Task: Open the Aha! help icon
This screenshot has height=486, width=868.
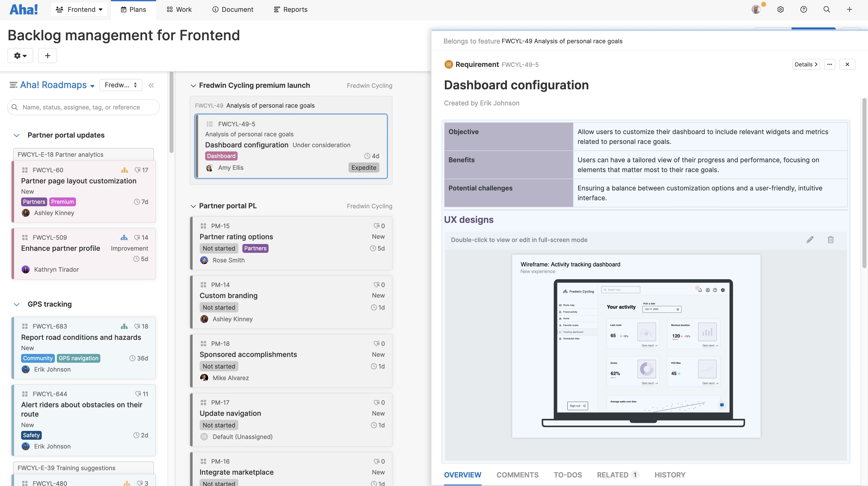Action: pyautogui.click(x=804, y=9)
